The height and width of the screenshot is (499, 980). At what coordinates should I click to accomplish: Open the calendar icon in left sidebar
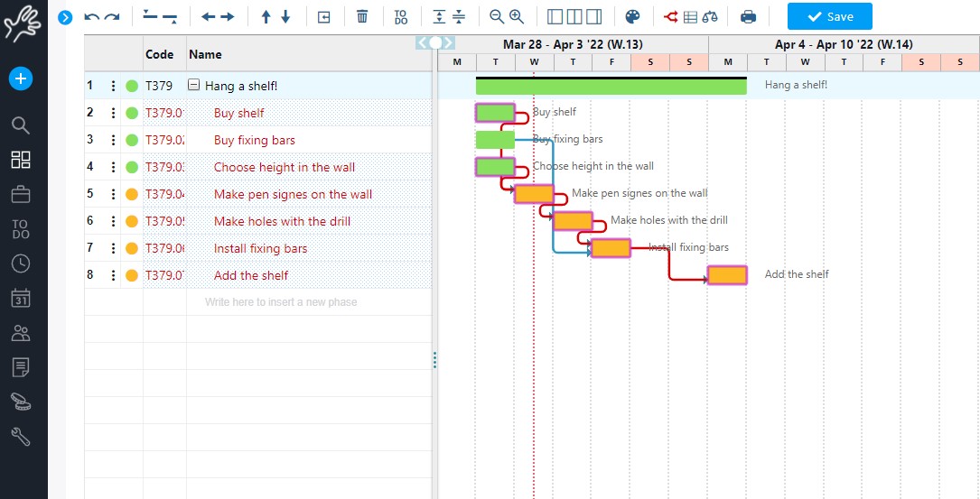pos(20,298)
